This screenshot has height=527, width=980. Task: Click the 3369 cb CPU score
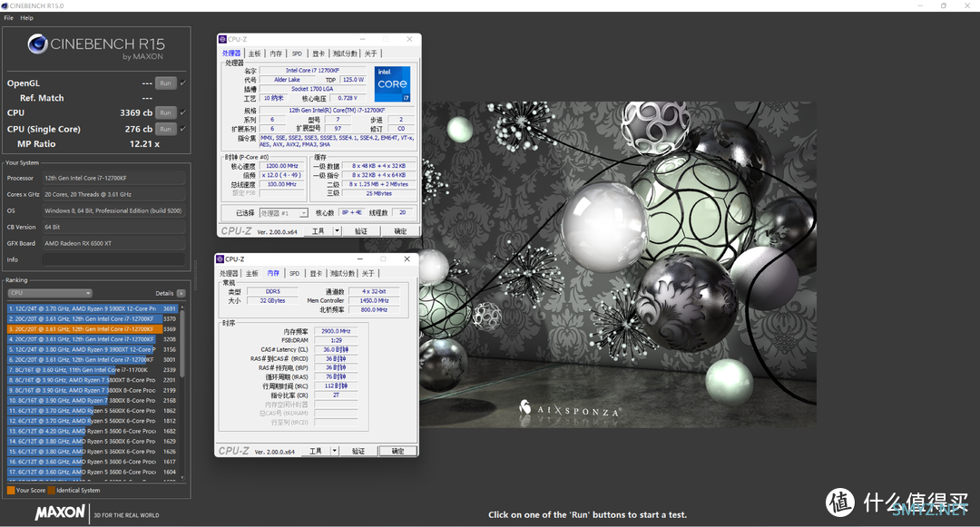point(135,113)
